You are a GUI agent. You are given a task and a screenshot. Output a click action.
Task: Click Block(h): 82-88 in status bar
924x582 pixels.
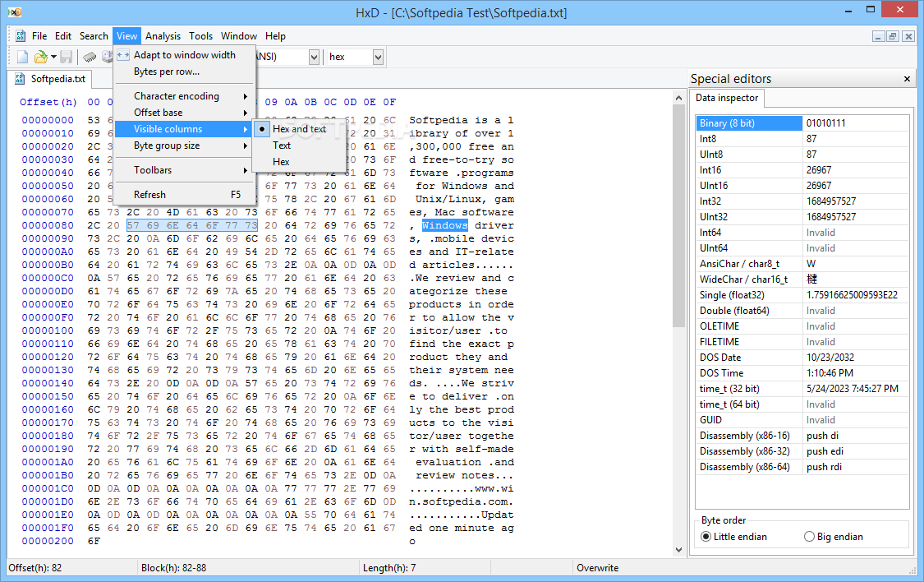tap(173, 568)
